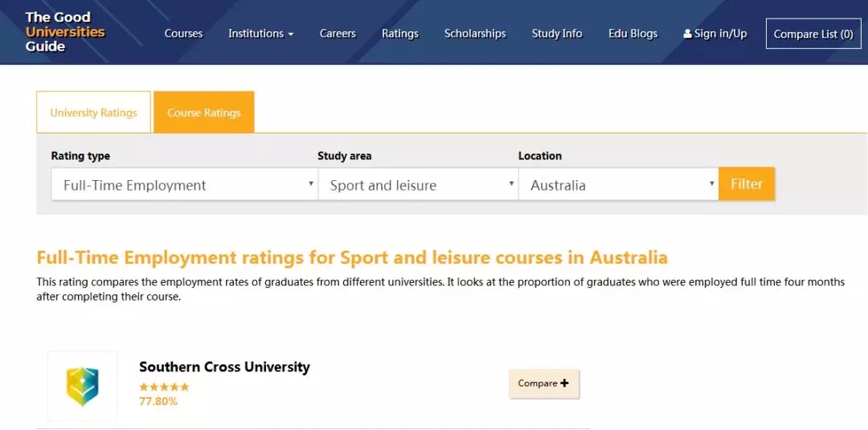Click Sign in/Up with user icon
868x430 pixels.
(x=714, y=34)
